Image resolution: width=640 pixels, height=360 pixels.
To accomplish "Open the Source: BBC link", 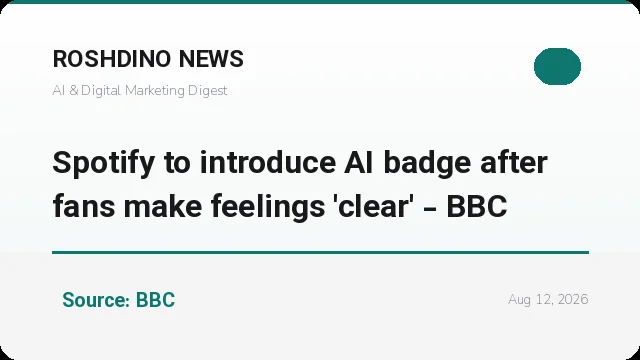I will pos(118,300).
